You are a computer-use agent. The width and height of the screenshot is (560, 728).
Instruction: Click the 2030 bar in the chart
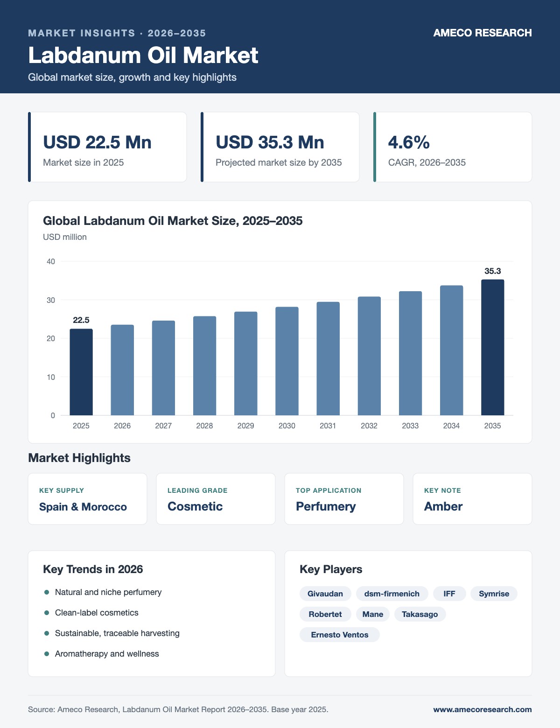[287, 361]
